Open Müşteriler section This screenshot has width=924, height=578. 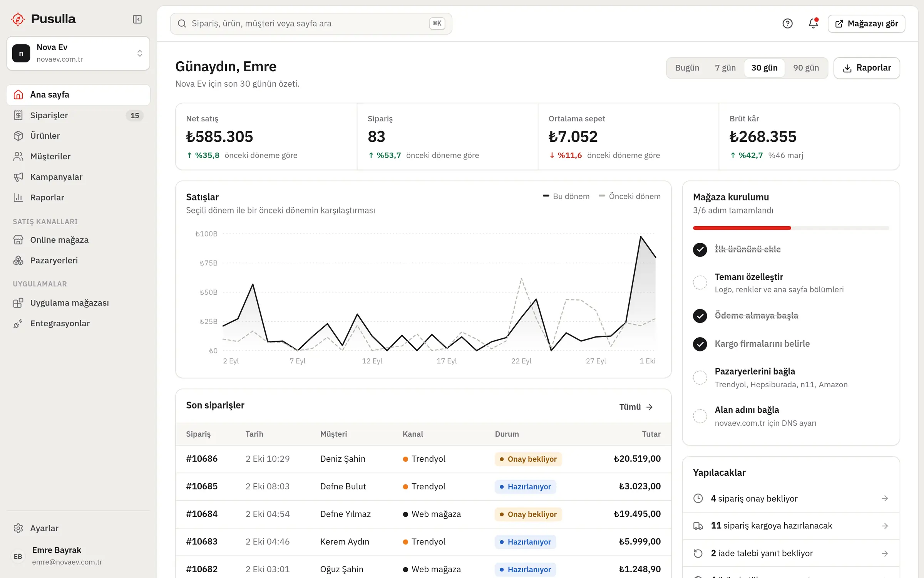coord(78,156)
